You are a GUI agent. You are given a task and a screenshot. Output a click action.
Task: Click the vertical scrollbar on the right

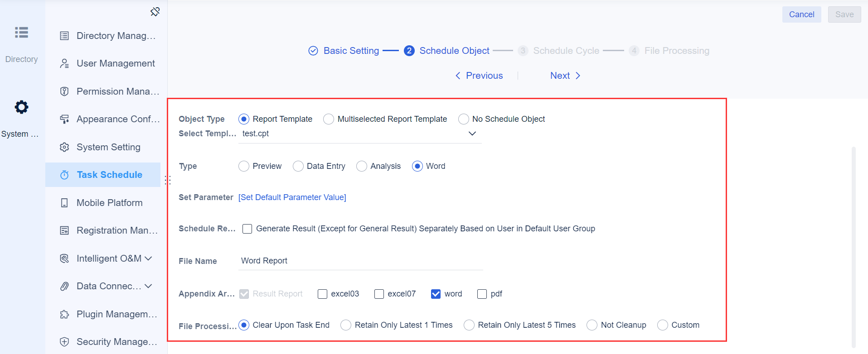click(x=853, y=247)
